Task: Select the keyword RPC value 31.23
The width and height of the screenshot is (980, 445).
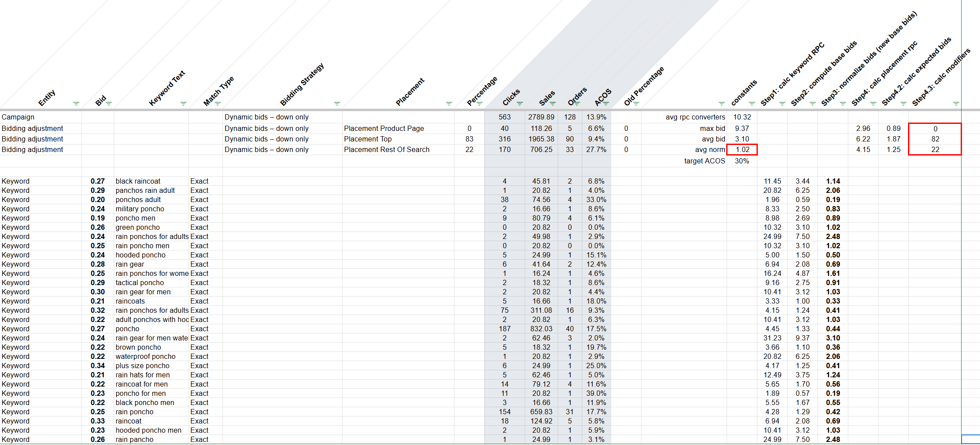Action: click(772, 338)
